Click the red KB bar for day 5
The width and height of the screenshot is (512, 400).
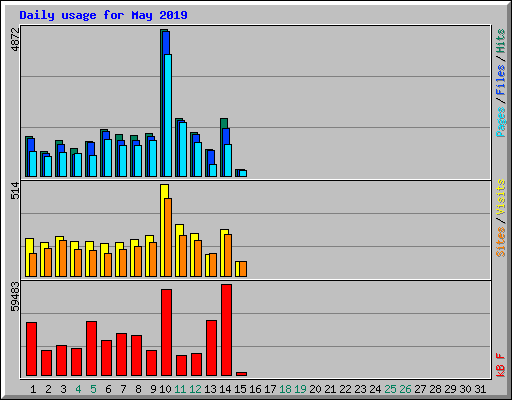click(x=91, y=349)
